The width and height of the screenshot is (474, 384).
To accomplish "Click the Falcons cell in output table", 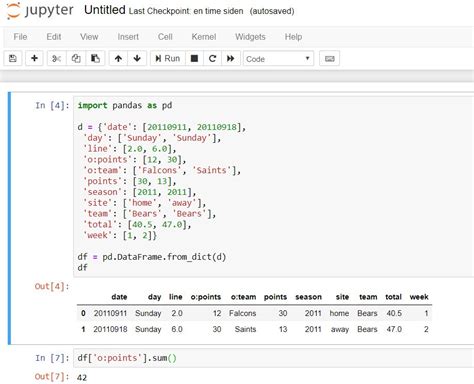I will tap(242, 313).
